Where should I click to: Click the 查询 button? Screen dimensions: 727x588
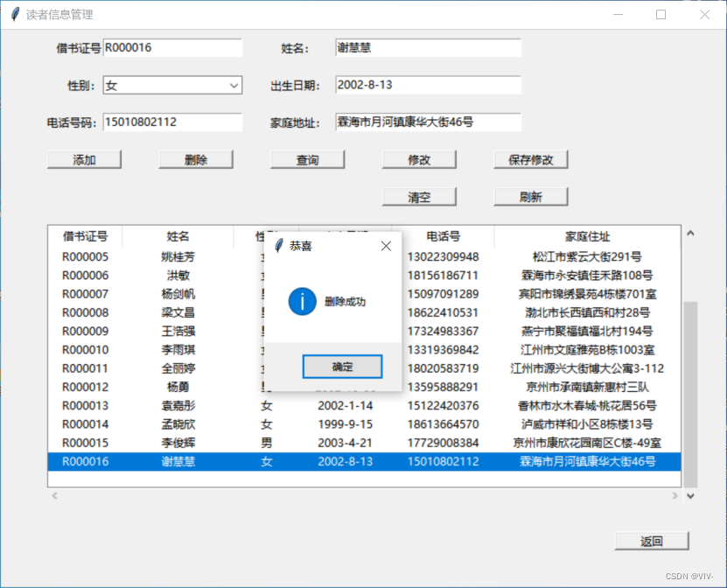coord(307,159)
